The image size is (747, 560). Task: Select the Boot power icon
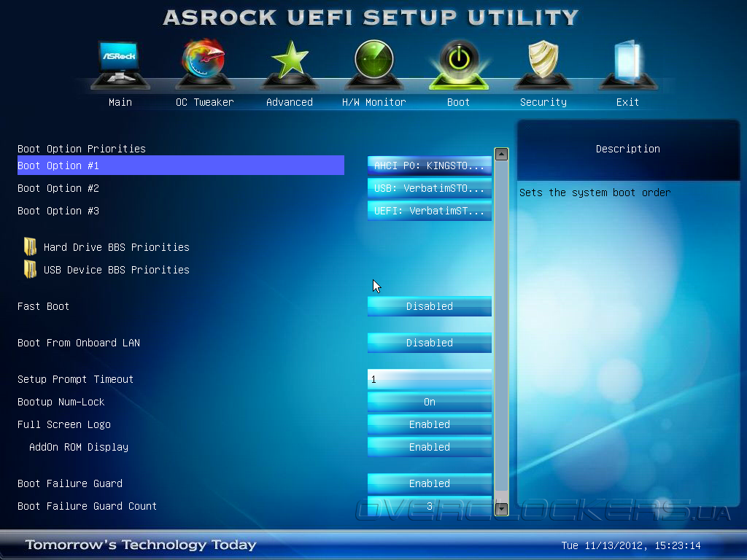click(459, 64)
